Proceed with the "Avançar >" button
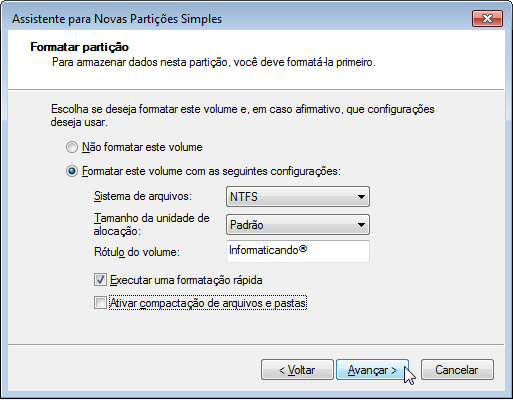The image size is (513, 400). click(x=372, y=370)
